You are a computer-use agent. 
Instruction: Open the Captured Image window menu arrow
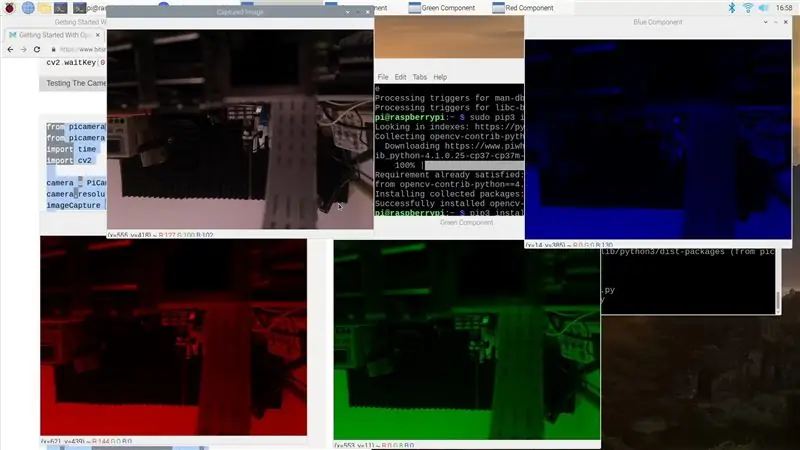pos(347,12)
